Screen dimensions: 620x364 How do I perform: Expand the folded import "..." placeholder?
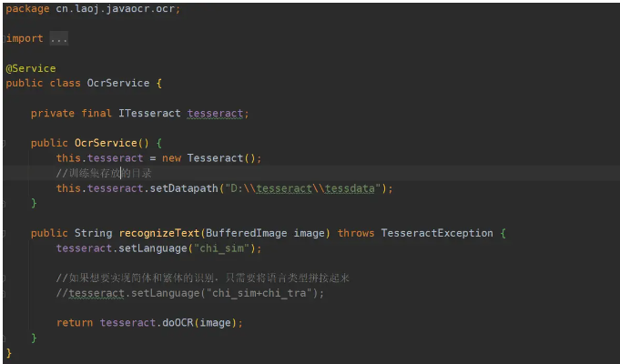tap(59, 39)
